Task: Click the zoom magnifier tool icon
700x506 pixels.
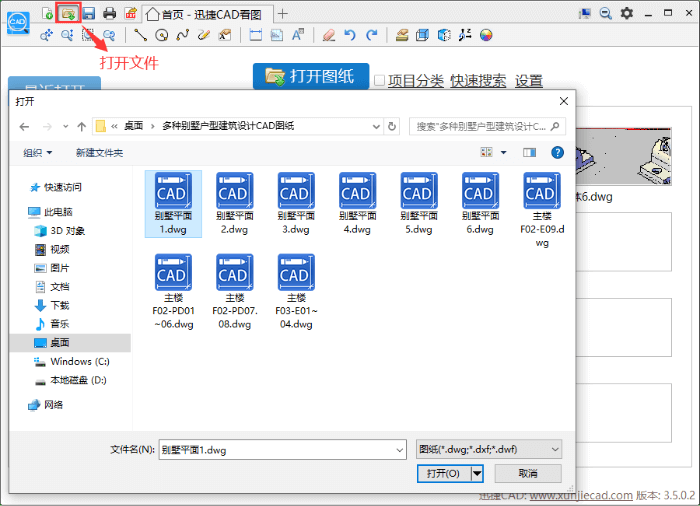Action: point(67,35)
